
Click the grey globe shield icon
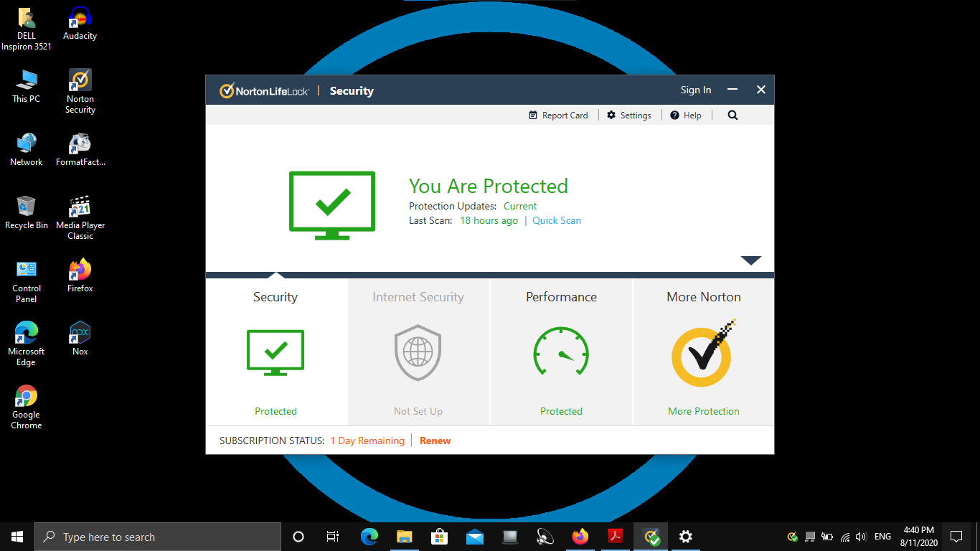(x=418, y=352)
